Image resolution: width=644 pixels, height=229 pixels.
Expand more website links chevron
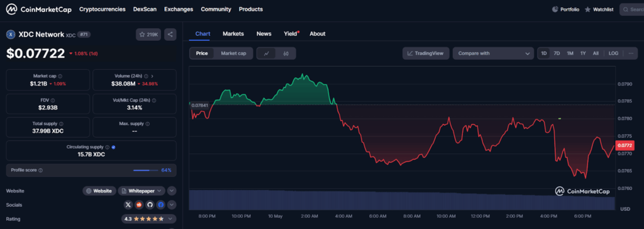point(172,191)
